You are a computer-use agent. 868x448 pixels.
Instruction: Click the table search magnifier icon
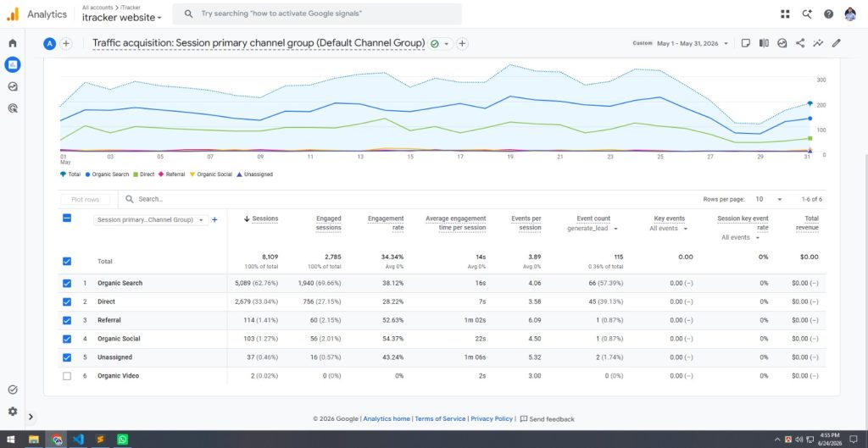(x=129, y=199)
